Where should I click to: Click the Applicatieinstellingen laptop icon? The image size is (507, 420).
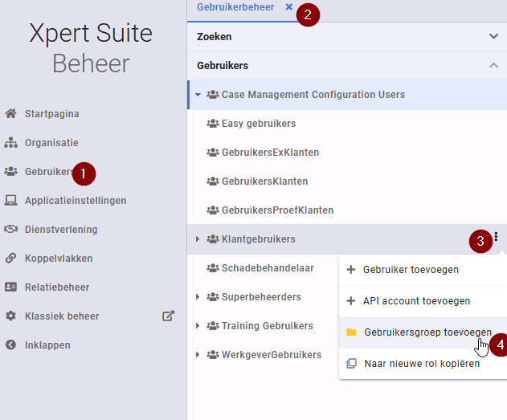(x=10, y=200)
